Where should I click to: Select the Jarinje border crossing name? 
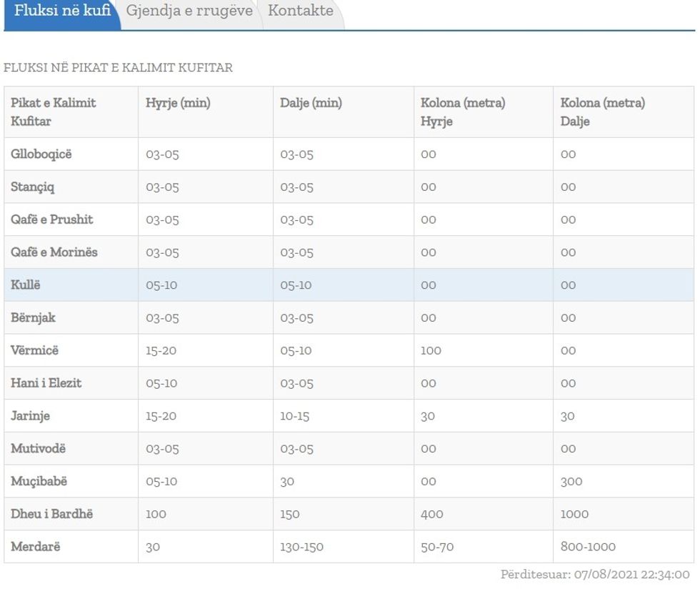(31, 416)
